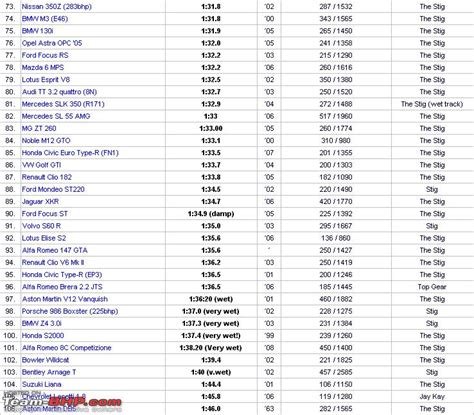The height and width of the screenshot is (415, 474).
Task: Click the Alfa Romeo 147 GTA link
Action: pos(55,250)
